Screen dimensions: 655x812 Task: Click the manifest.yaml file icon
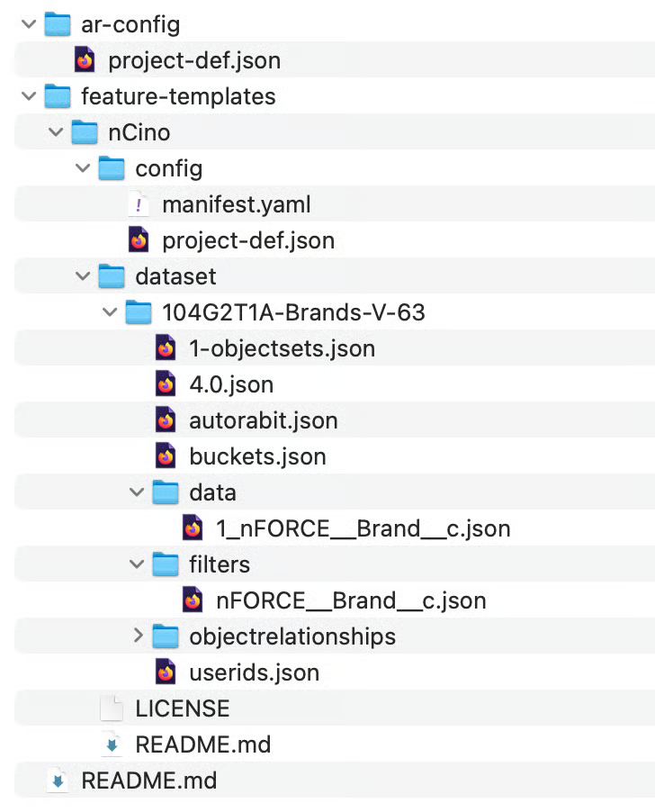click(x=139, y=204)
